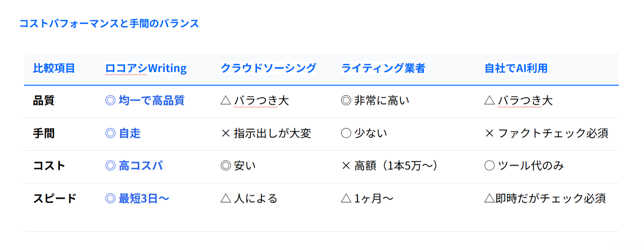Viewport: 644px width, 250px height.
Task: Select the スピード row label
Action: coord(55,198)
